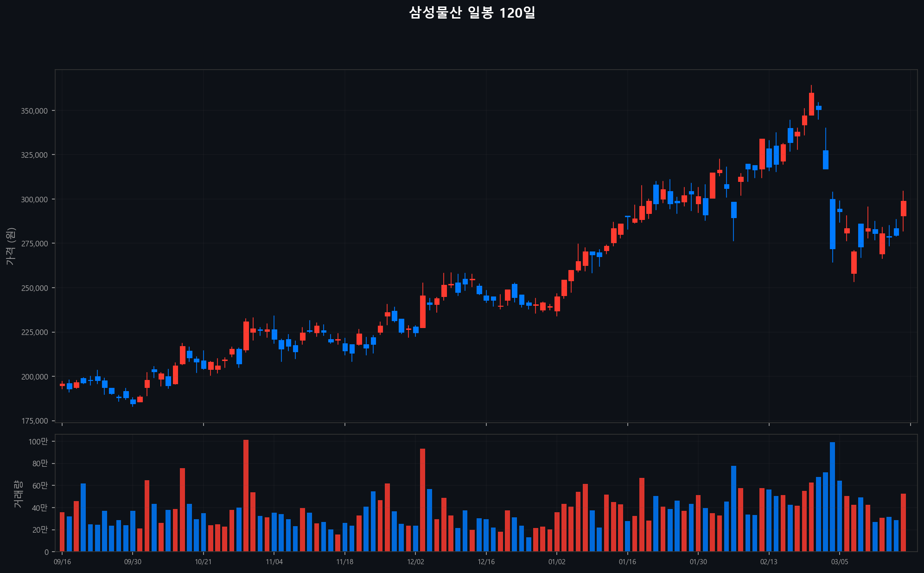924x573 pixels.
Task: Click the tall red volume bar at 12/02
Action: tap(422, 500)
